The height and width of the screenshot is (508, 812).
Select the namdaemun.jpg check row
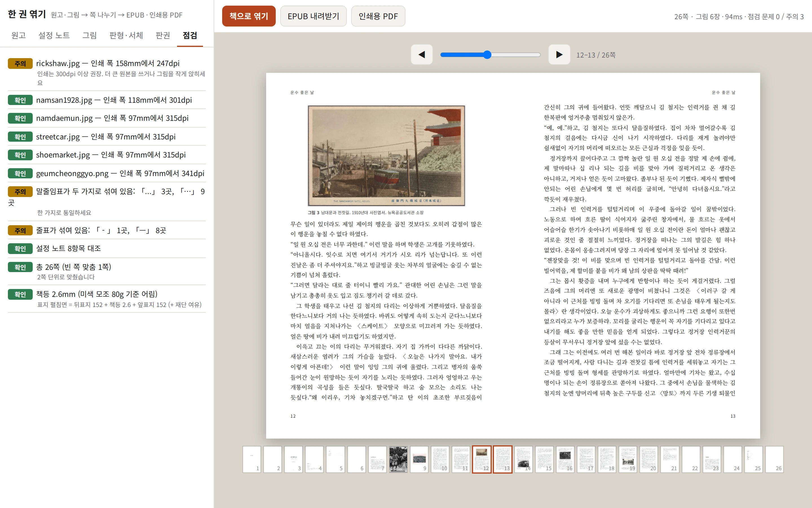click(x=107, y=118)
